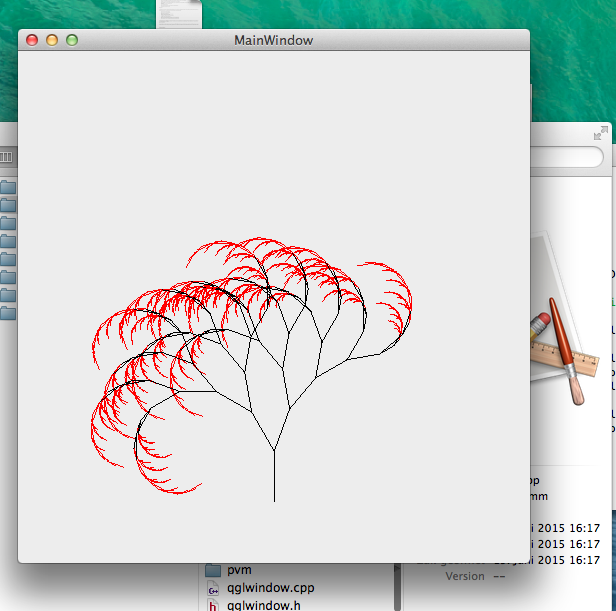Close the MainWindow with the red button
Screen dimensions: 616x611
(x=32, y=40)
